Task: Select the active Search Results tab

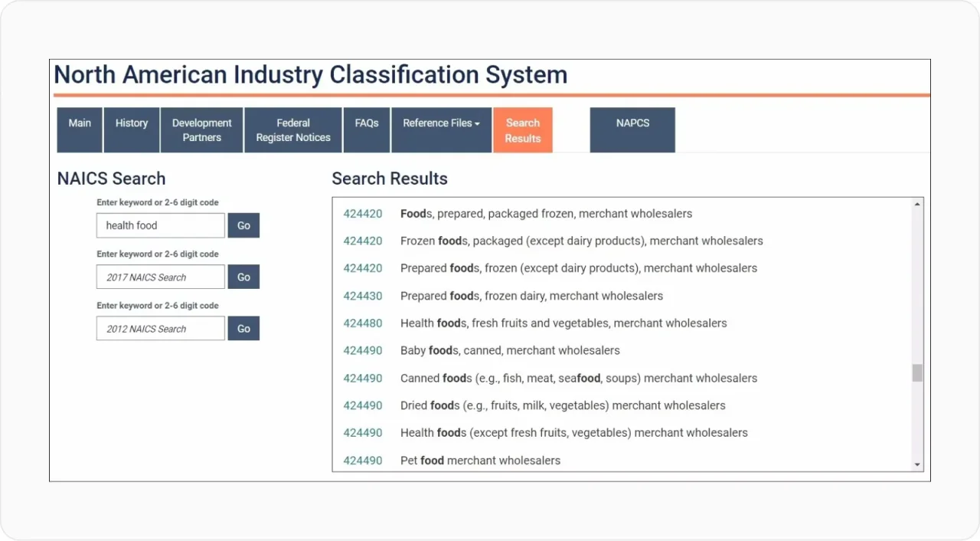Action: [x=522, y=130]
